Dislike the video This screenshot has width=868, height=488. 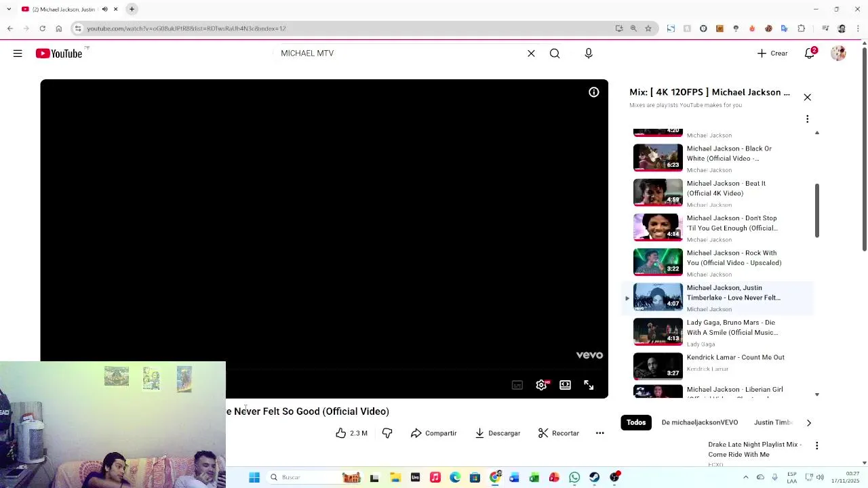(387, 433)
